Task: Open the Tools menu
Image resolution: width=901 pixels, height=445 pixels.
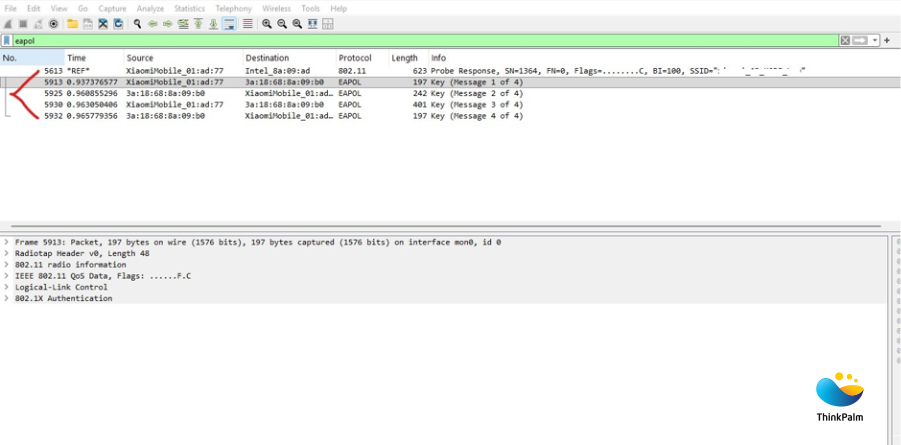Action: tap(311, 9)
